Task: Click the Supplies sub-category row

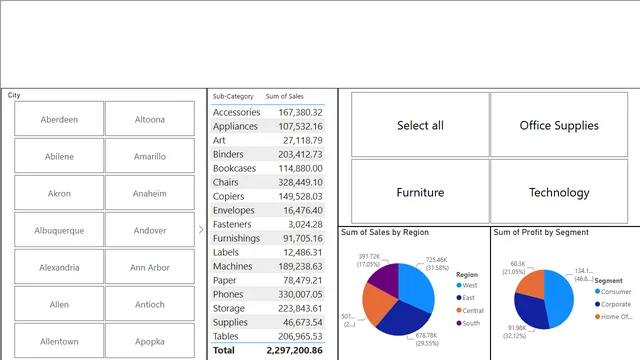Action: coord(268,322)
